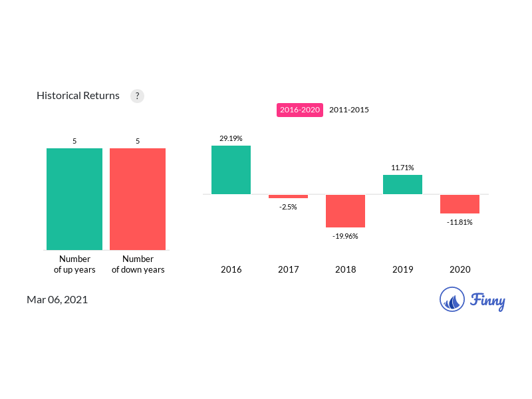Viewport: 532px width, 399px height.
Task: Click the 2019 green return bar
Action: point(402,184)
